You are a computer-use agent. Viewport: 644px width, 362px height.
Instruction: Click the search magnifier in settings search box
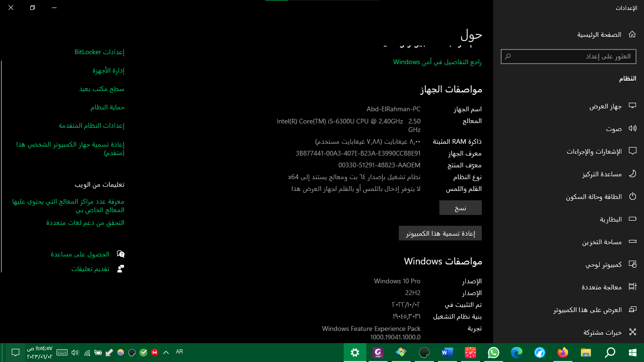[508, 57]
